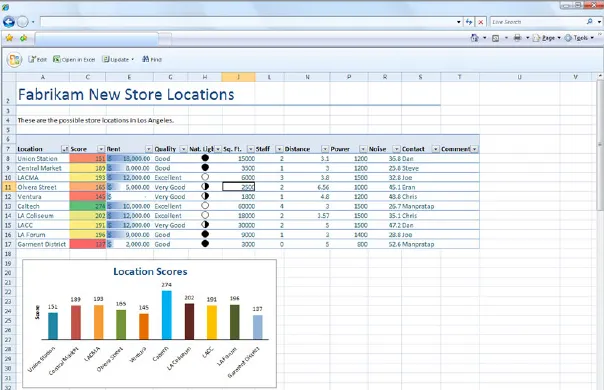The width and height of the screenshot is (604, 390).
Task: Open the Sq. Ft. column filter dropdown
Action: [250, 149]
